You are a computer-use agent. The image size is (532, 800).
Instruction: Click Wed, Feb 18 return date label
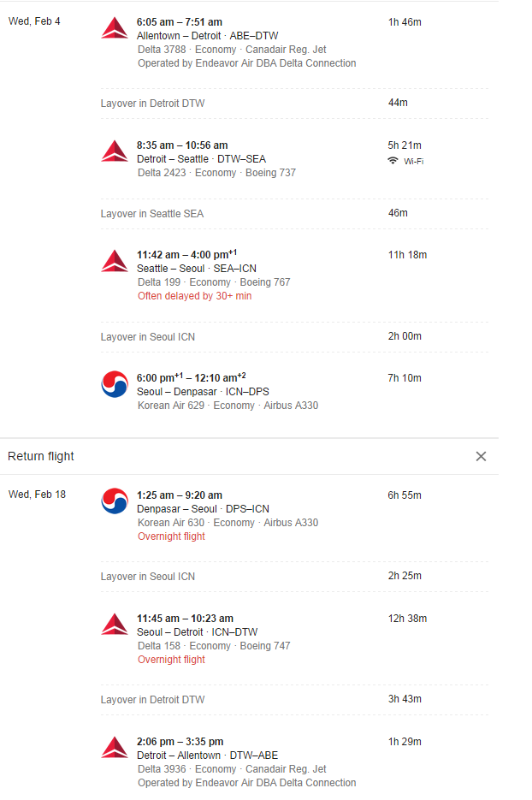click(x=38, y=495)
